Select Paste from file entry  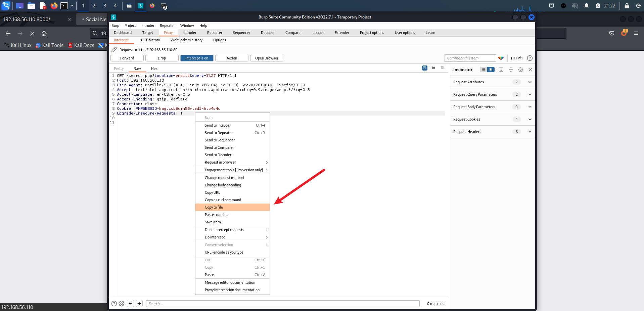click(x=232, y=215)
